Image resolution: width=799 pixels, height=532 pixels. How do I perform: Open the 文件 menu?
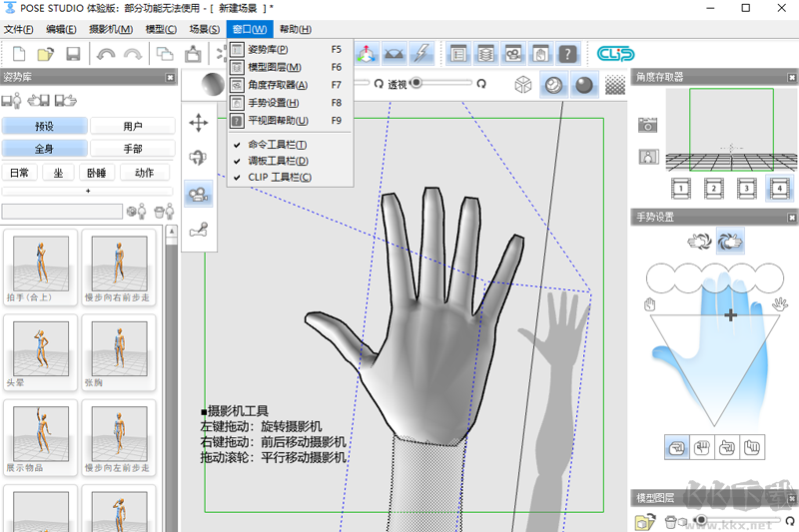point(19,30)
